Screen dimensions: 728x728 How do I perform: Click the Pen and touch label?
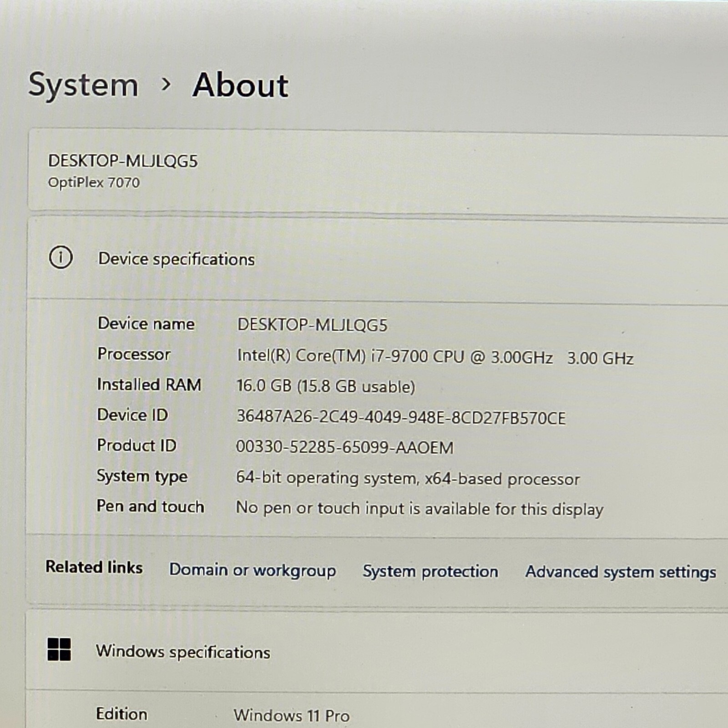pos(150,506)
